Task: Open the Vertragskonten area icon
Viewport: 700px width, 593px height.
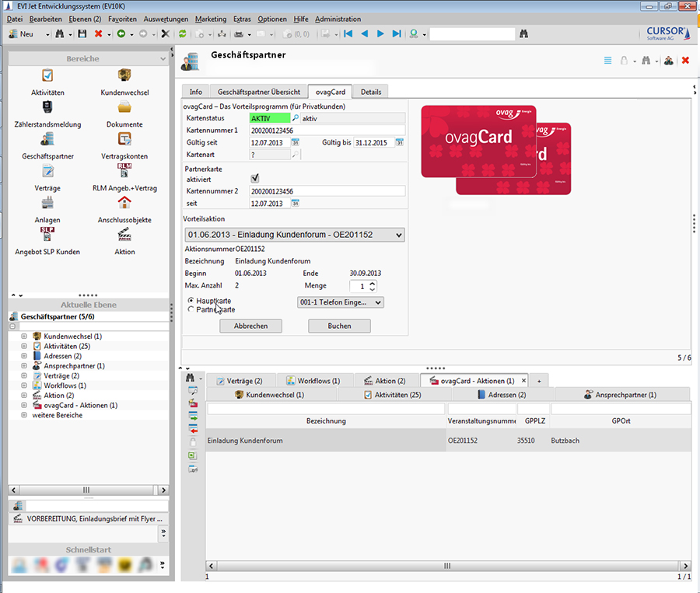Action: coord(124,139)
